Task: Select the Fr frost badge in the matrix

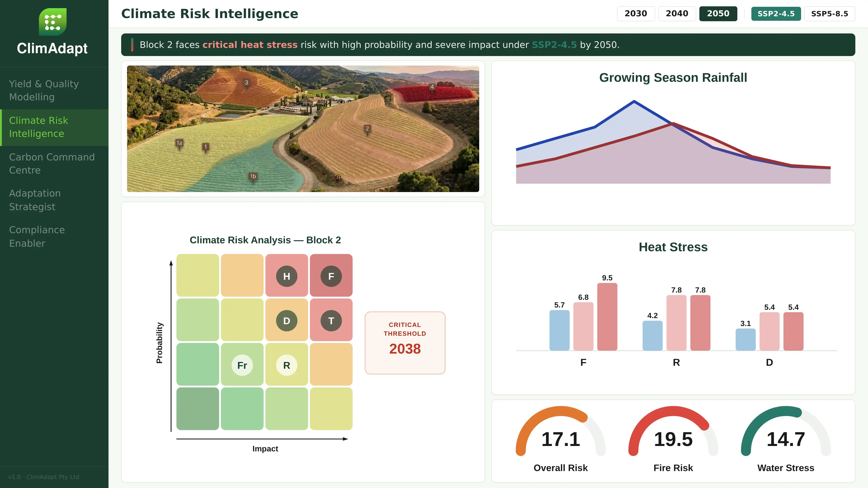Action: pyautogui.click(x=242, y=365)
